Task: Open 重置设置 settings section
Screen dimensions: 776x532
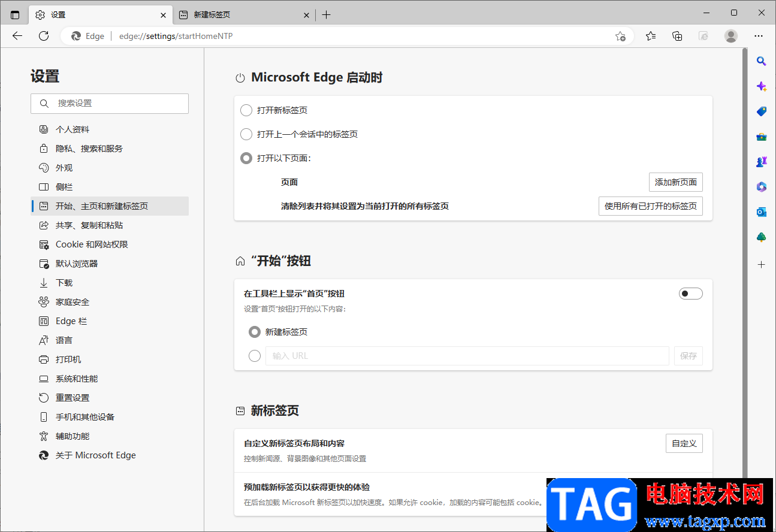Action: click(110, 398)
